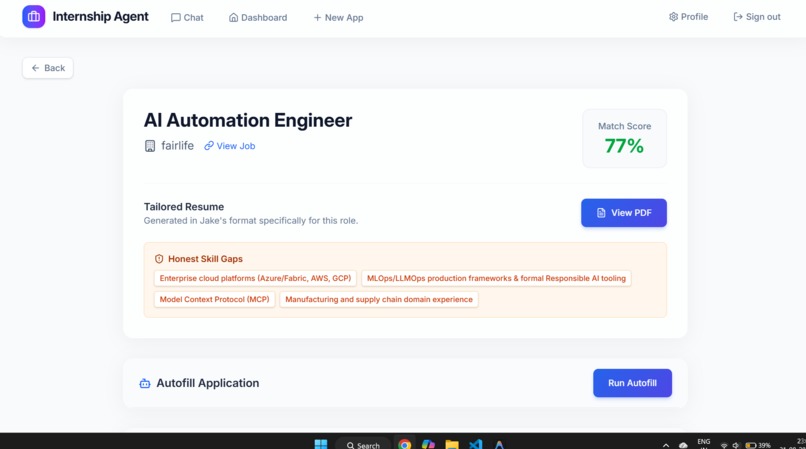
Task: Open Visual Studio Code from the taskbar
Action: tap(475, 444)
